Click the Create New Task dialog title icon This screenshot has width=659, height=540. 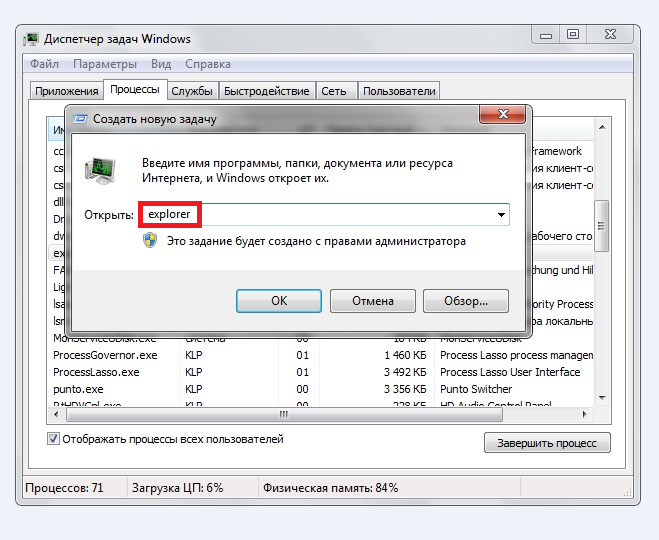80,119
